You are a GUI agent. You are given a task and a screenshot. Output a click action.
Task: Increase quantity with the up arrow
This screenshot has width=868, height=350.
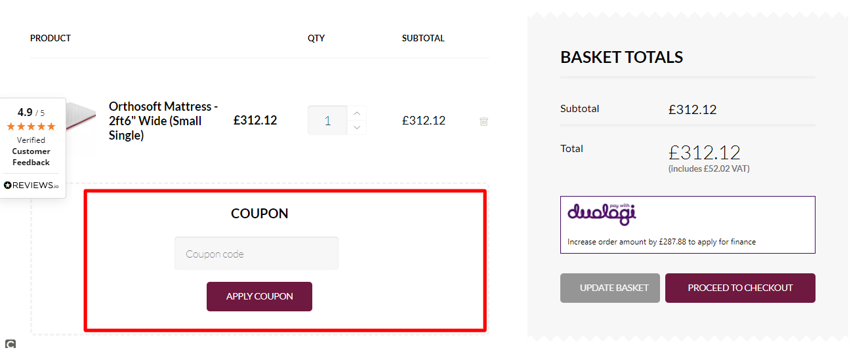pos(356,113)
